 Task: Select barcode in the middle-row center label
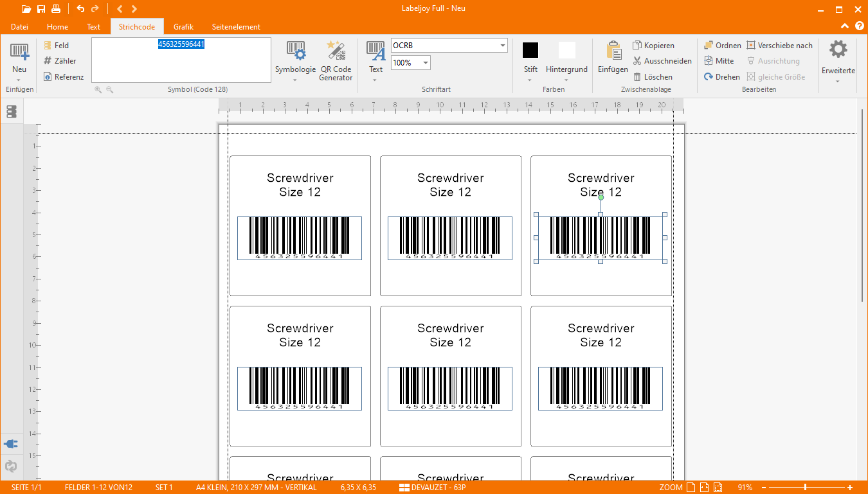coord(450,389)
